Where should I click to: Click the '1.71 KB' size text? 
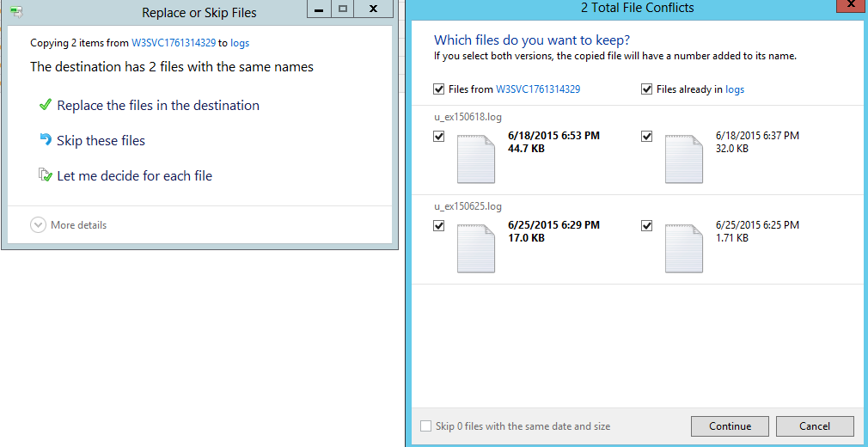coord(732,238)
